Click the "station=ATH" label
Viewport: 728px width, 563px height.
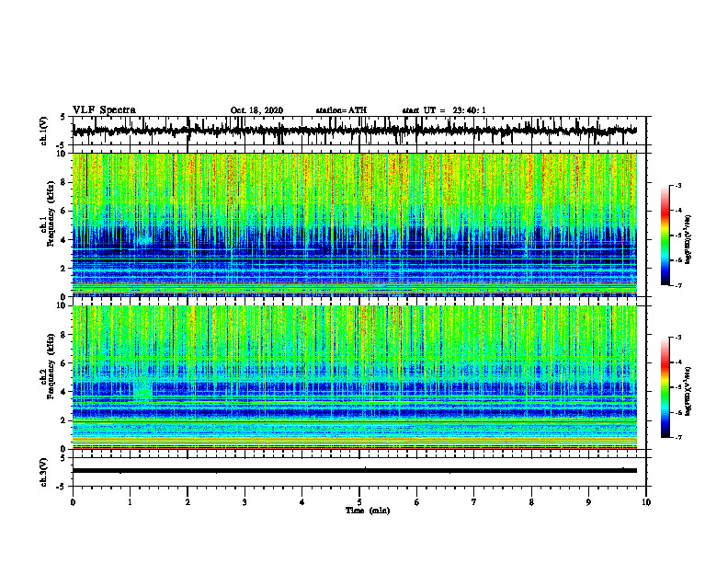coord(341,110)
